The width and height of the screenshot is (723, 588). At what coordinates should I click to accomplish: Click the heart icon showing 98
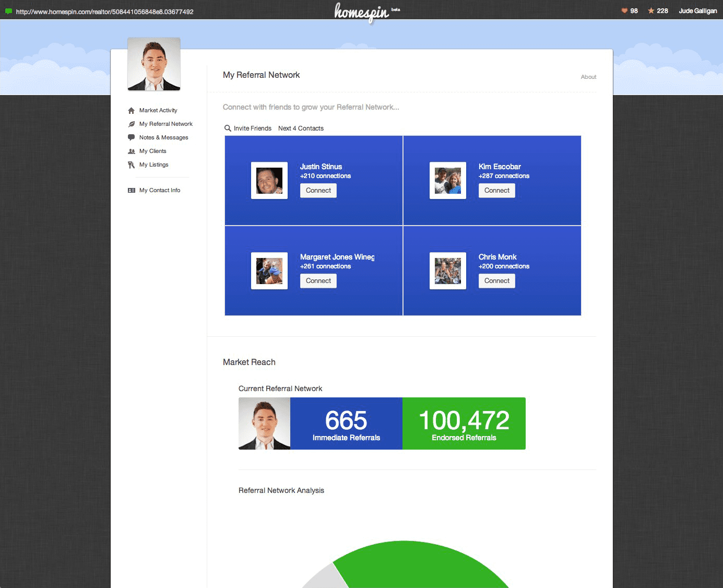point(624,11)
